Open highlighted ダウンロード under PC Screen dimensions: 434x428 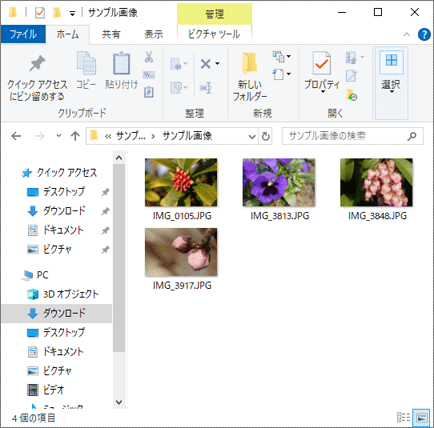57,313
